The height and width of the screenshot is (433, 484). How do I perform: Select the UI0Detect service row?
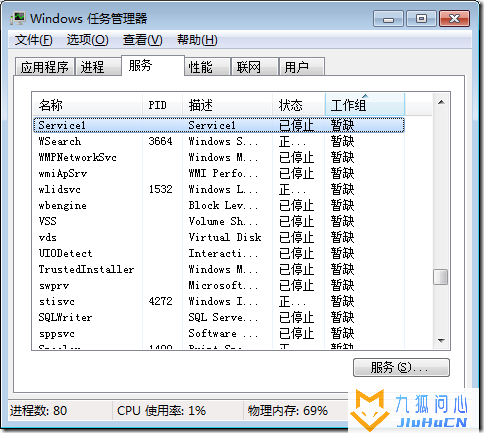tap(219, 253)
